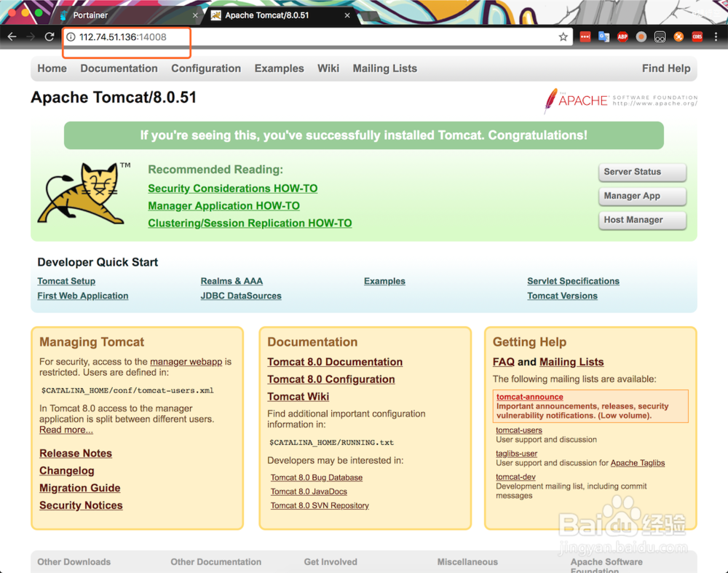Viewport: 728px width, 573px height.
Task: Open the Home nav item
Action: click(52, 68)
